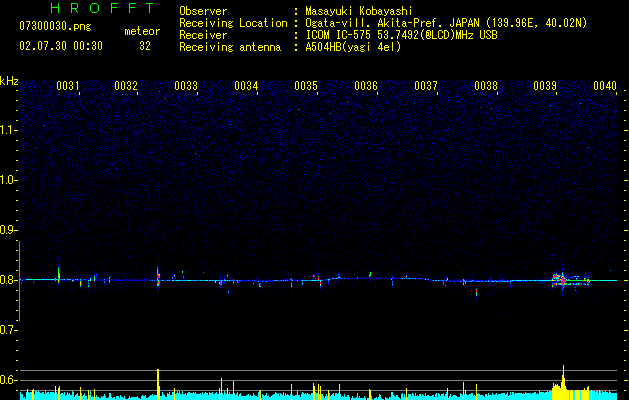Click the HROFFT title text

102,8
